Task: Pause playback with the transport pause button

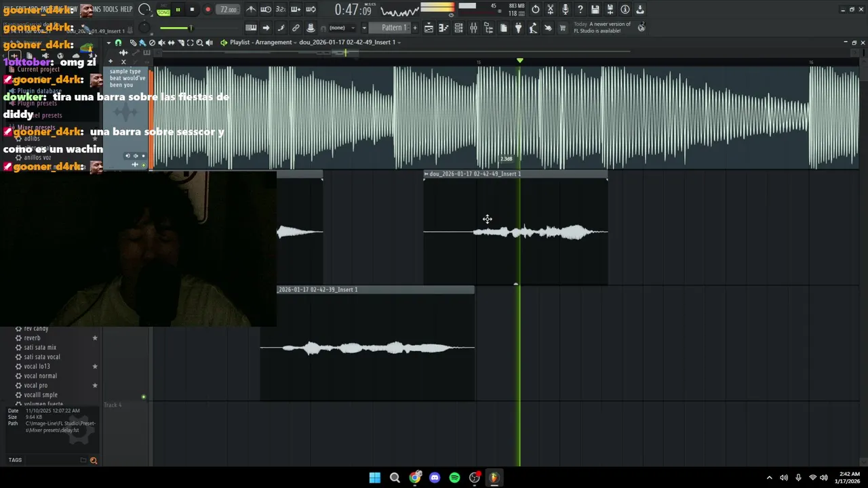Action: [178, 9]
